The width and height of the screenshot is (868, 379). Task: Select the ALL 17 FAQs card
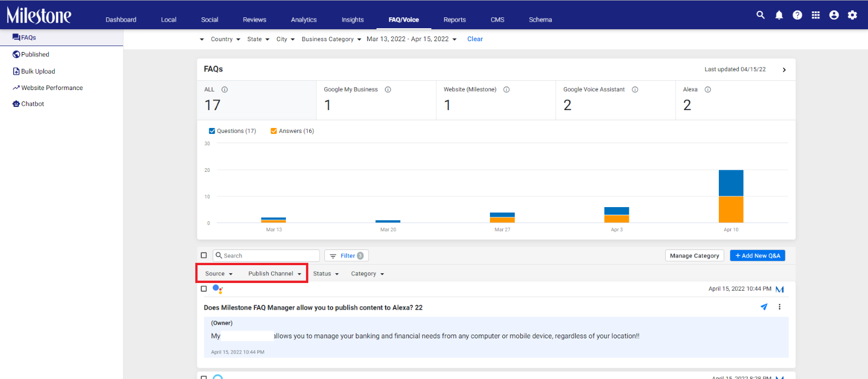(x=257, y=100)
